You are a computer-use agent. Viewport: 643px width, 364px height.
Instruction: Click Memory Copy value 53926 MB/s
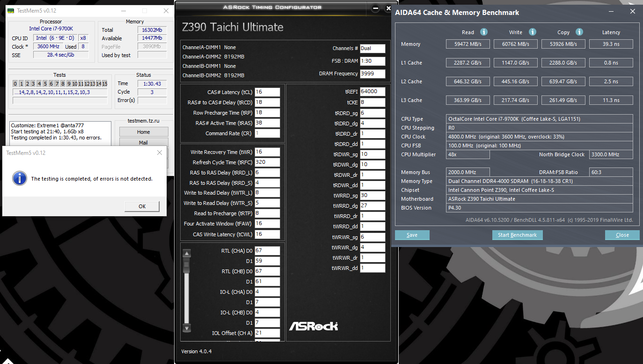coord(563,44)
